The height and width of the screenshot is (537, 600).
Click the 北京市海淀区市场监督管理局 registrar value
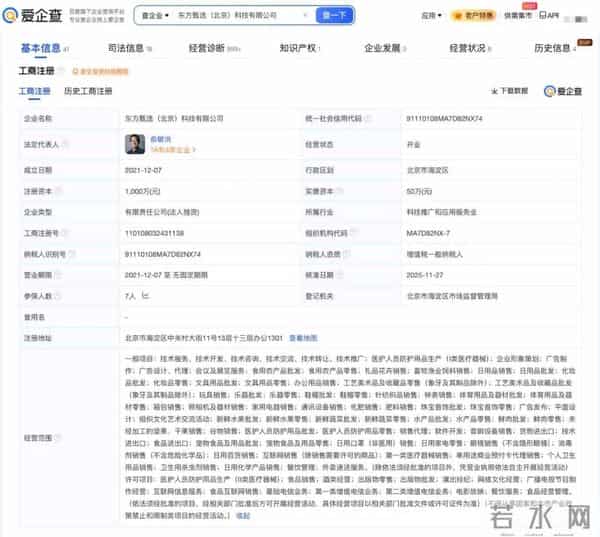pyautogui.click(x=452, y=296)
